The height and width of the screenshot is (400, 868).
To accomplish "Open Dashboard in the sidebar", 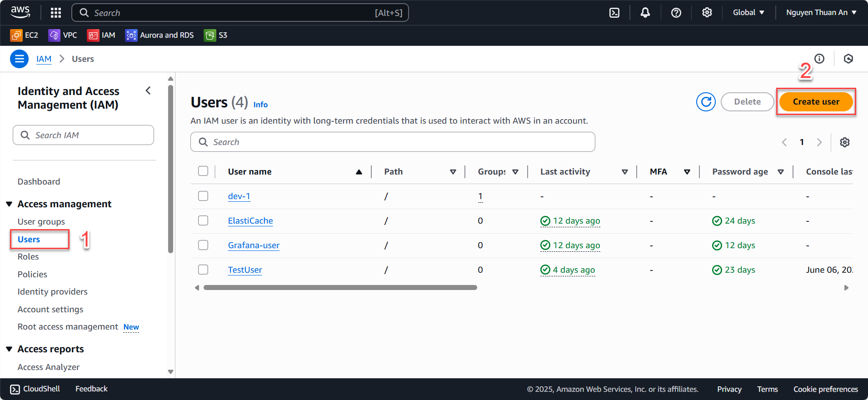I will (x=39, y=182).
